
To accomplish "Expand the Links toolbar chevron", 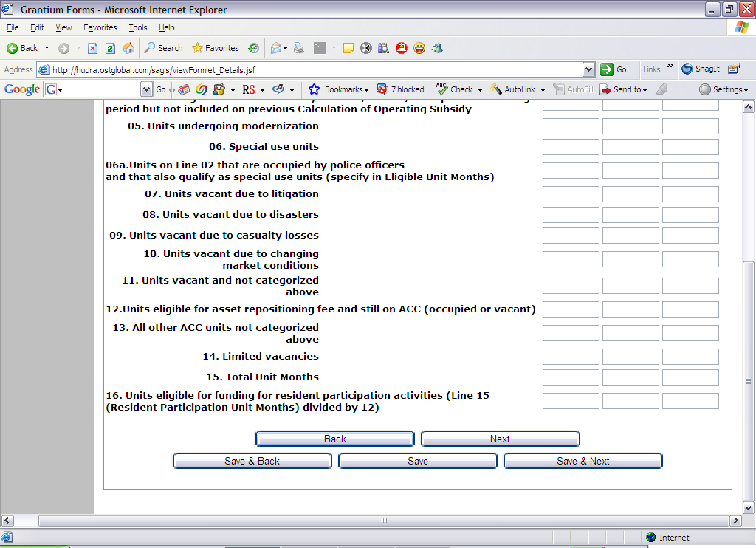I will coord(670,66).
